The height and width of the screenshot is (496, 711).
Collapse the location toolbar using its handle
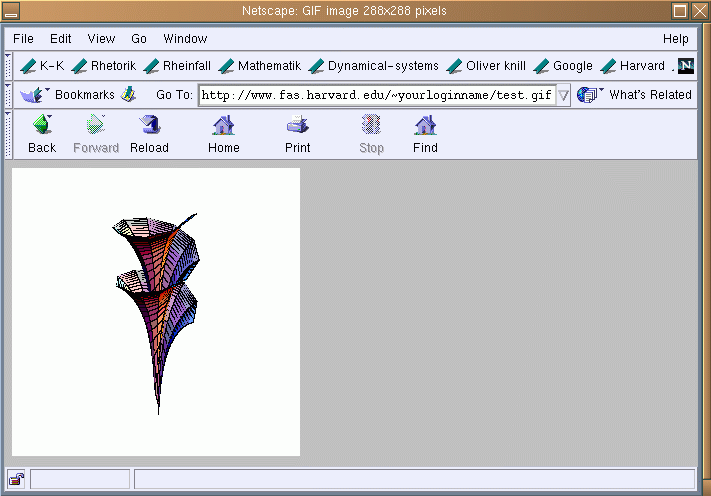(9, 95)
